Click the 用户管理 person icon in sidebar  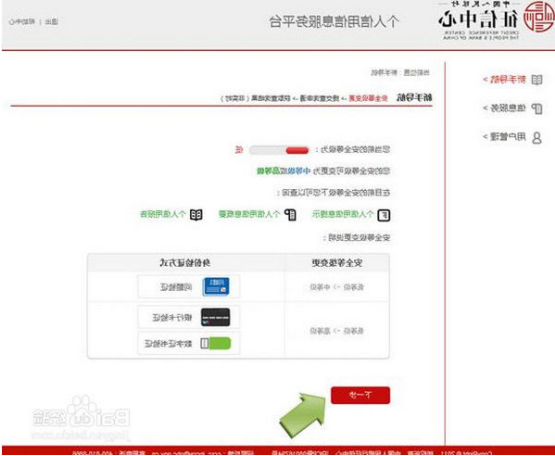(x=537, y=137)
